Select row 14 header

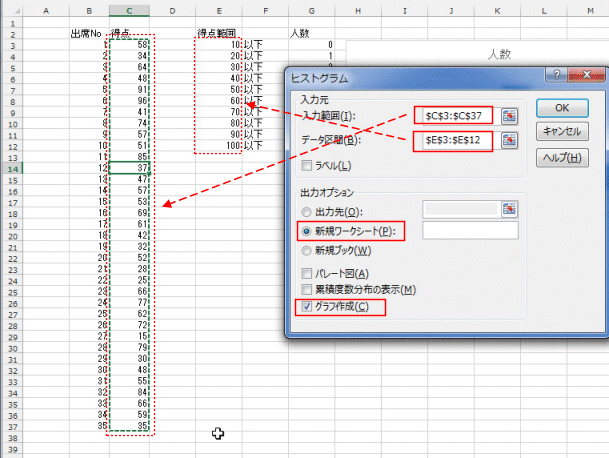[15, 169]
